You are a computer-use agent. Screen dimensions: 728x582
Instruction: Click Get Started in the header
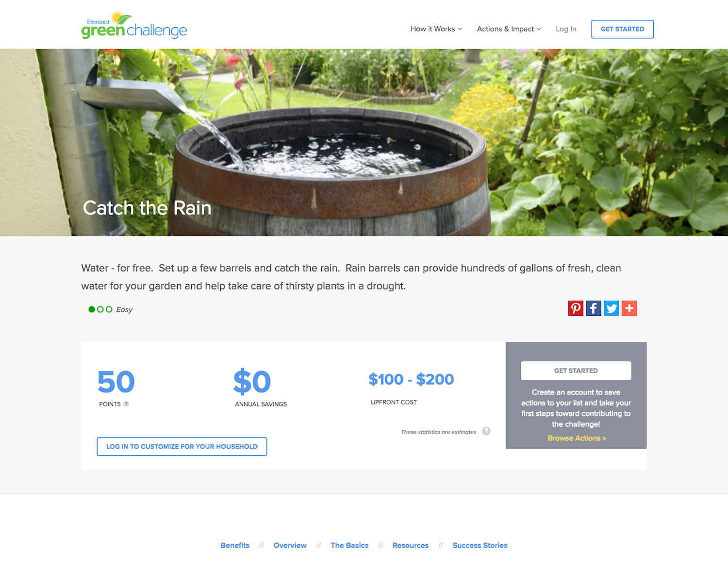622,29
